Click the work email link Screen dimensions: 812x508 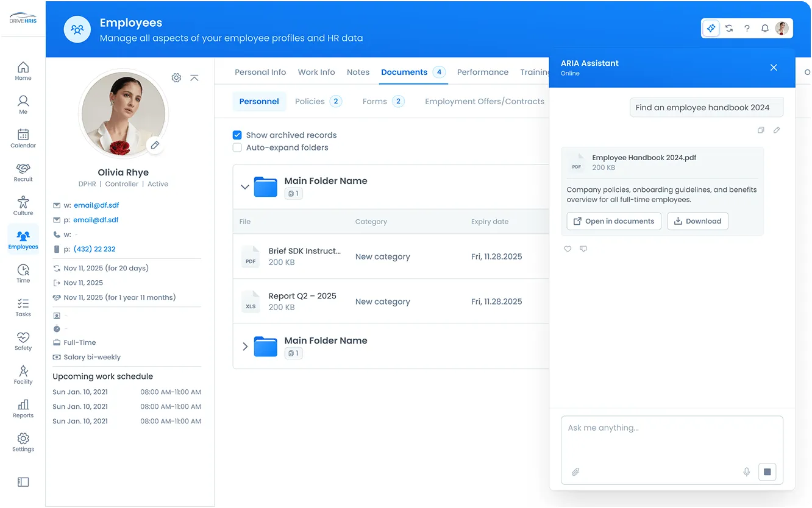pos(96,205)
